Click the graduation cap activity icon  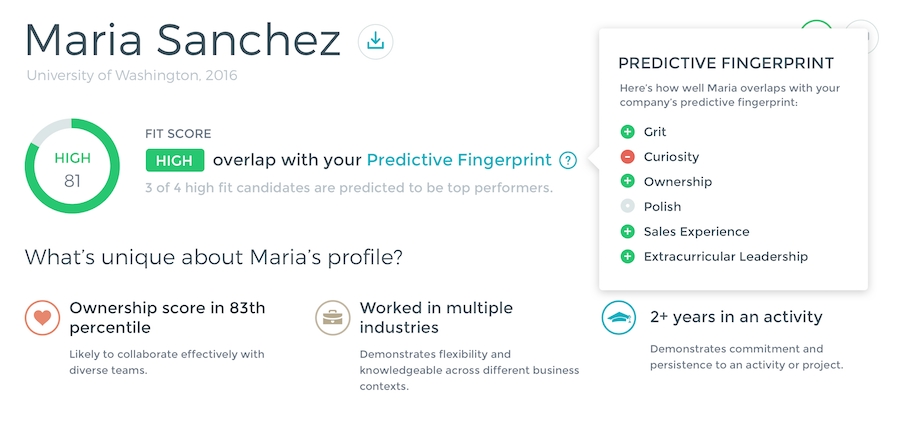619,318
